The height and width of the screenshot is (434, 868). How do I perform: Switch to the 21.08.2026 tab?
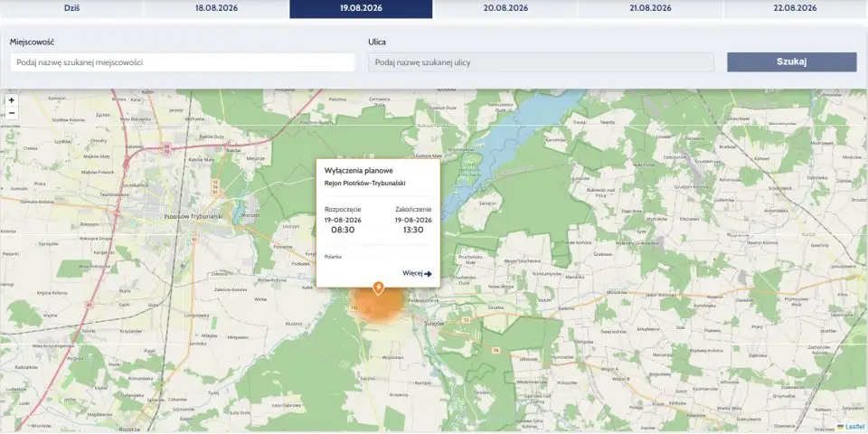tap(650, 8)
